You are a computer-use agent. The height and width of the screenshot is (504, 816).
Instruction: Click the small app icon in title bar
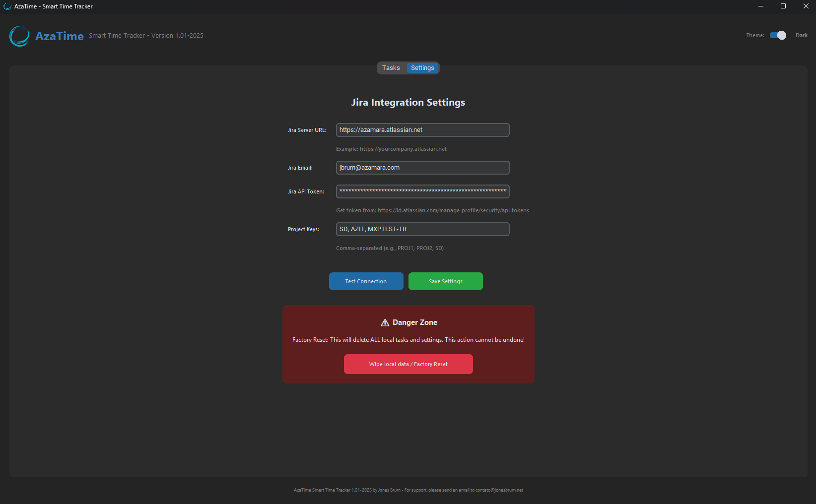pyautogui.click(x=7, y=6)
